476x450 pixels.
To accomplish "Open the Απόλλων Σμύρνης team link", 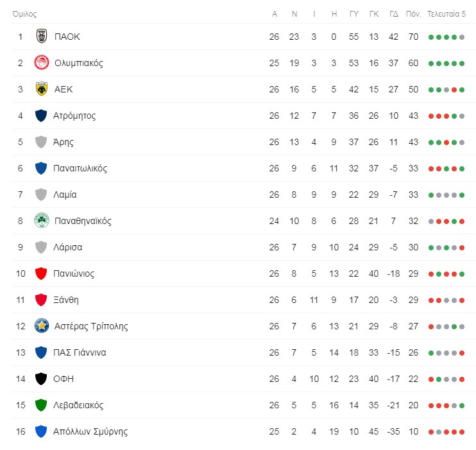I will point(90,431).
